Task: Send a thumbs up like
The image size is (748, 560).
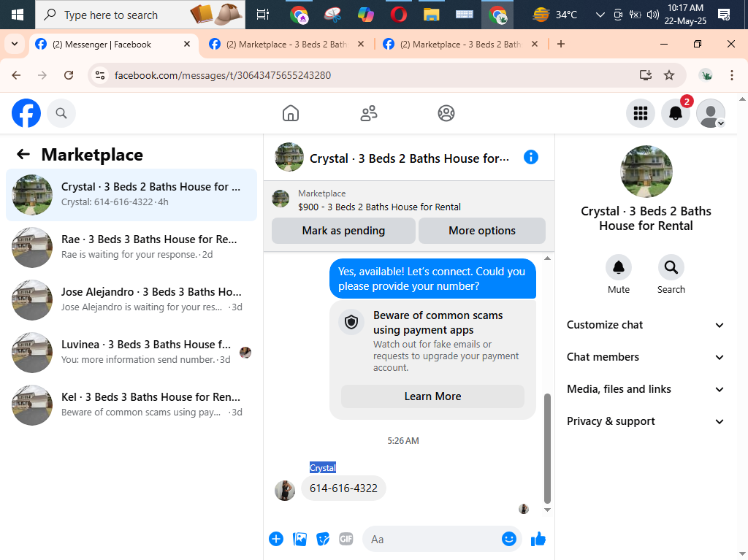Action: tap(538, 539)
